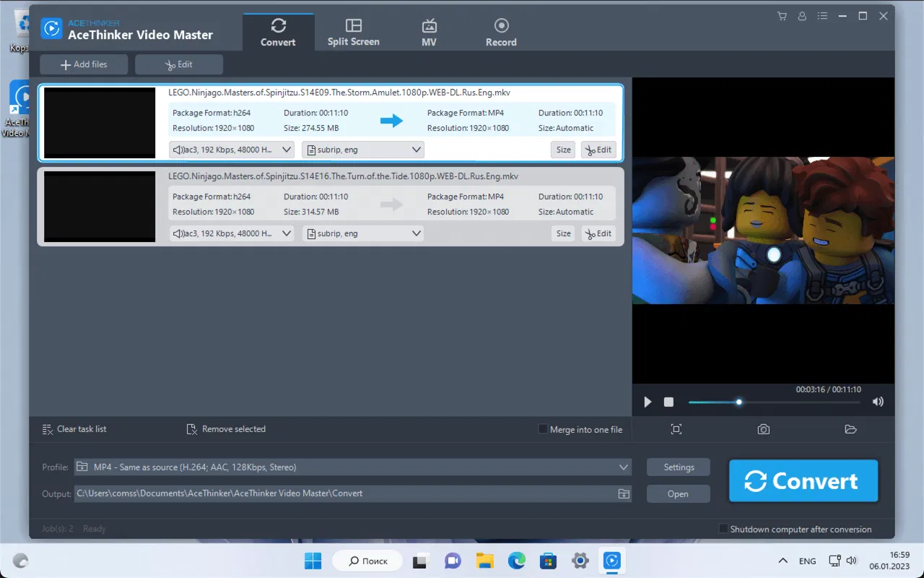Show hidden tray icons chevron
This screenshot has height=578, width=924.
pos(783,561)
